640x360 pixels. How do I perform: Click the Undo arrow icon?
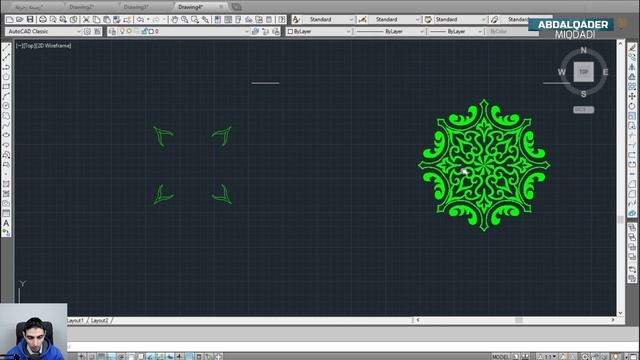pos(140,19)
